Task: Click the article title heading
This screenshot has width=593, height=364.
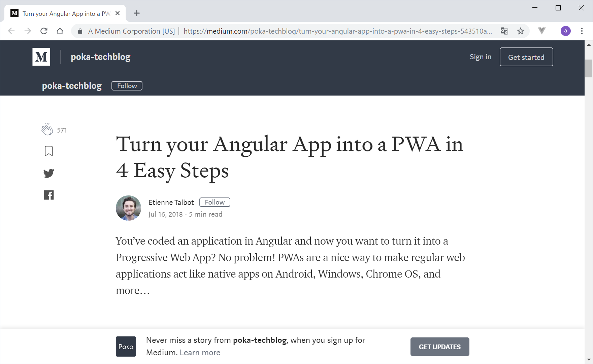Action: click(x=290, y=157)
